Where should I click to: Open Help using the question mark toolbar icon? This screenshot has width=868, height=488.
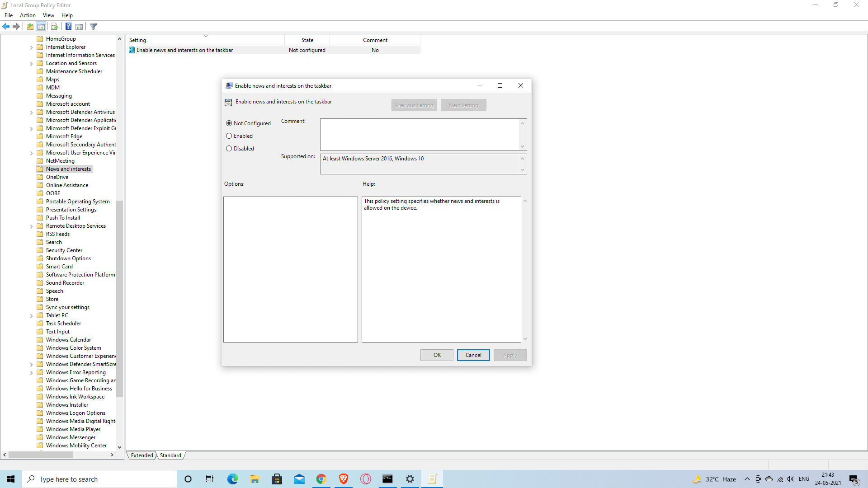pos(68,26)
